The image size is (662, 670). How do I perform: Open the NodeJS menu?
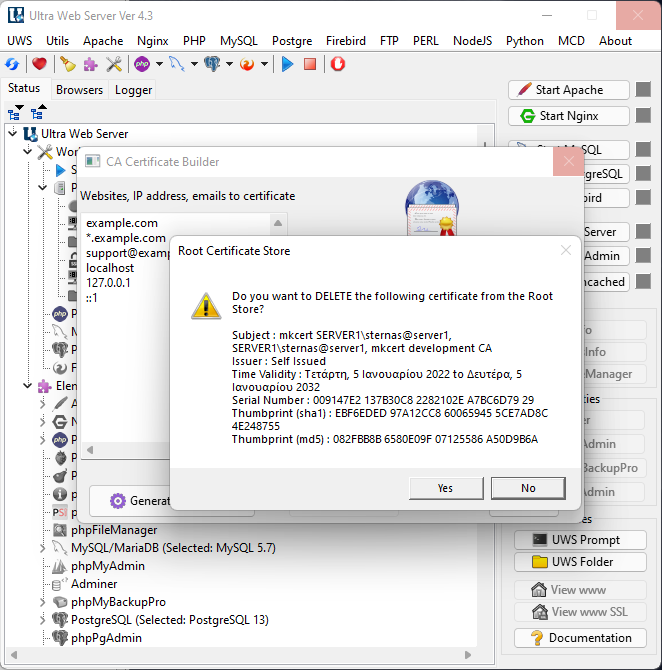click(472, 41)
